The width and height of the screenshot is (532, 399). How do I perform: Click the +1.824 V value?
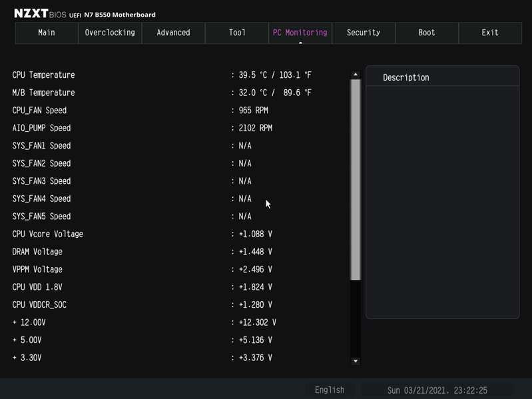tap(256, 287)
